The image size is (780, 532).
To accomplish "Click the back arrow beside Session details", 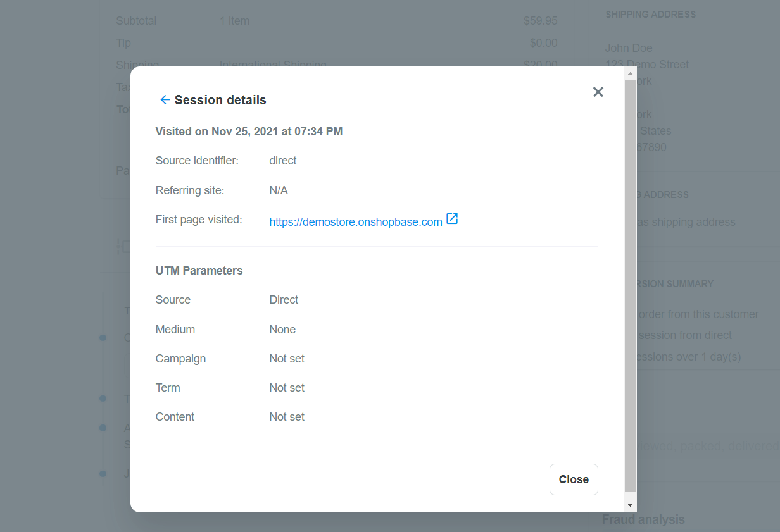I will (165, 100).
